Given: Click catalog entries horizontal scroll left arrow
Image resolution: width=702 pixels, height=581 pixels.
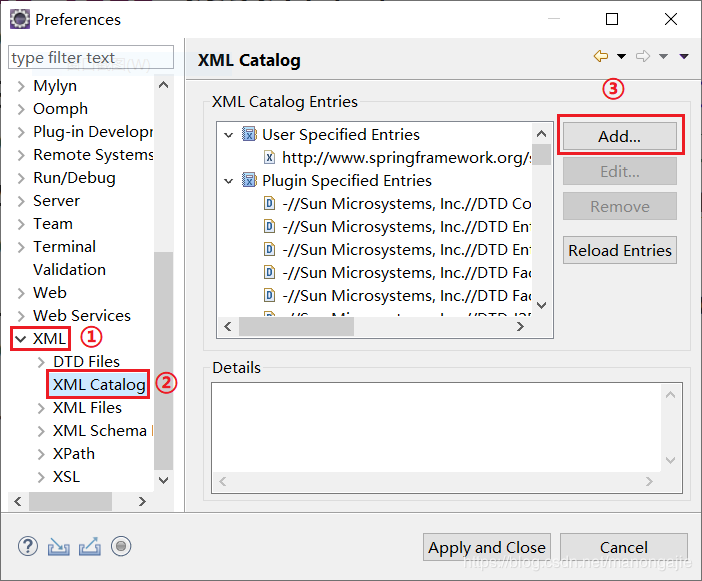Looking at the screenshot, I should click(x=228, y=327).
